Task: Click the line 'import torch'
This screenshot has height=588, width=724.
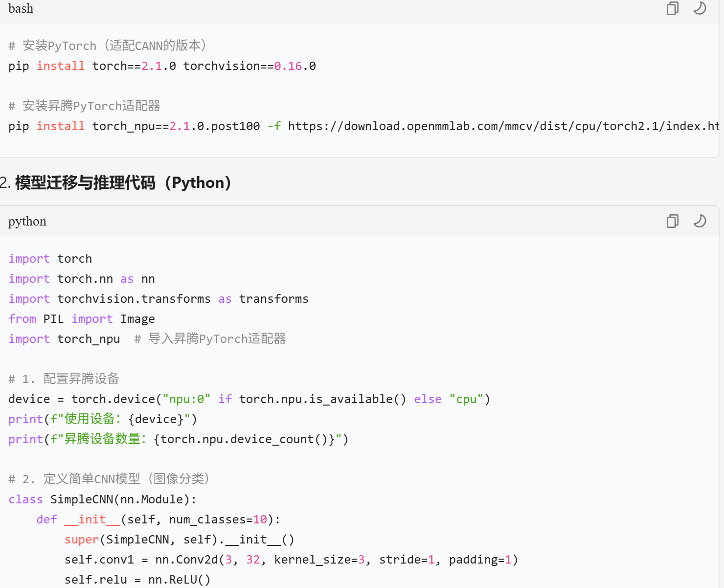Action: 50,259
